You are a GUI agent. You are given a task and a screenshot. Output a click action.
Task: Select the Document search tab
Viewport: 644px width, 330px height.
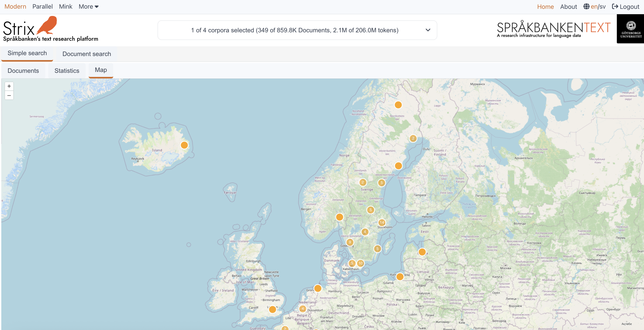(x=87, y=54)
